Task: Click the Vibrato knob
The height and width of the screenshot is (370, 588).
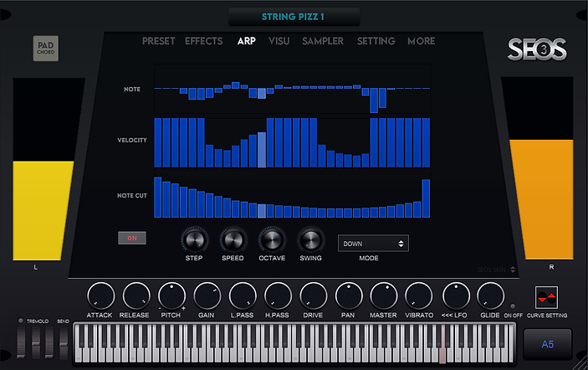Action: tap(419, 295)
